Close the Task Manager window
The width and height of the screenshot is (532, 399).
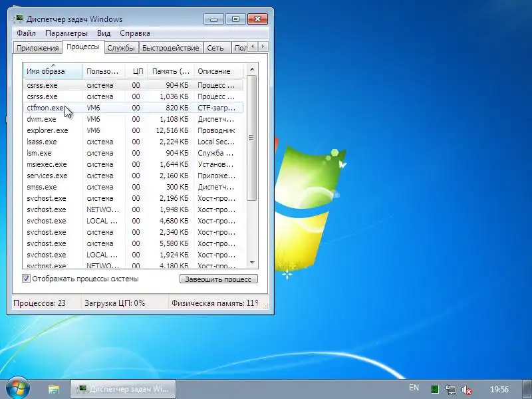257,19
